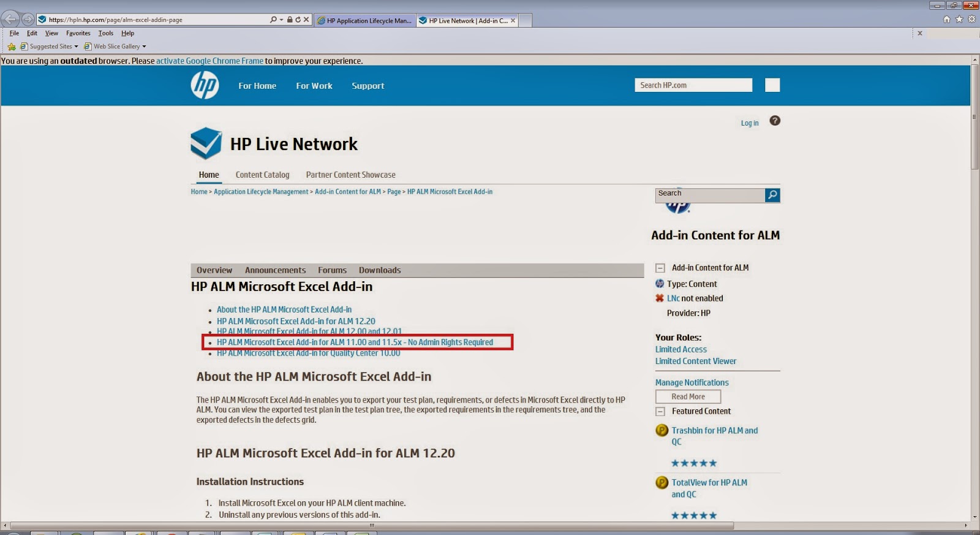980x535 pixels.
Task: Open the help question mark icon
Action: [775, 121]
